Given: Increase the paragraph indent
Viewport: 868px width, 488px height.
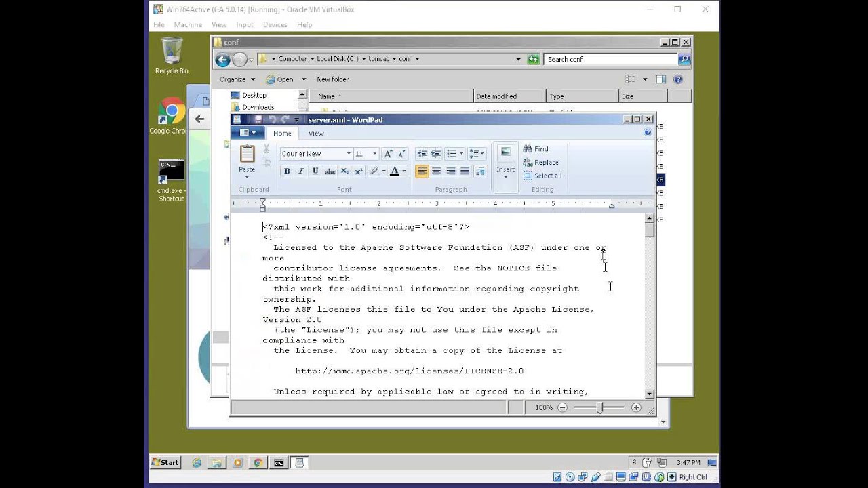Looking at the screenshot, I should pos(436,154).
